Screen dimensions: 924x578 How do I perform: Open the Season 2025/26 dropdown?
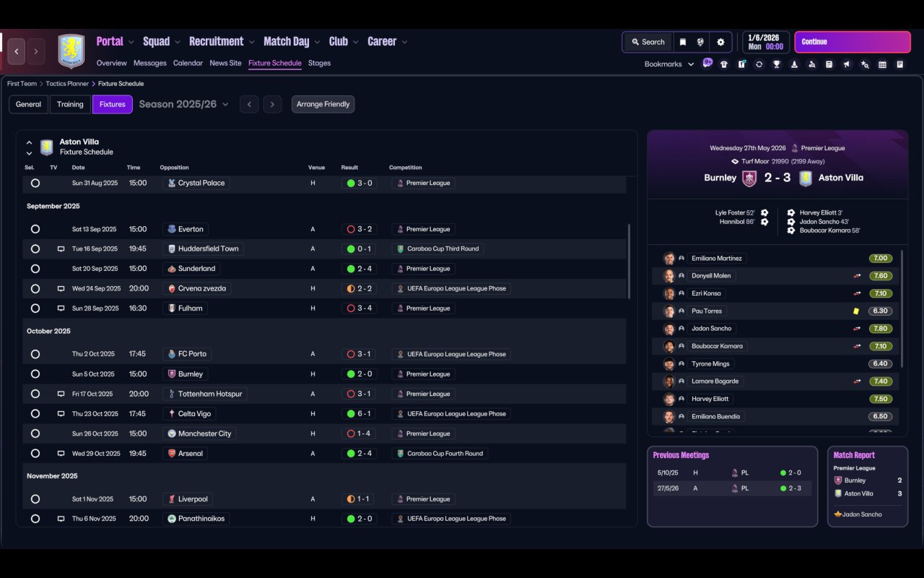pos(184,105)
